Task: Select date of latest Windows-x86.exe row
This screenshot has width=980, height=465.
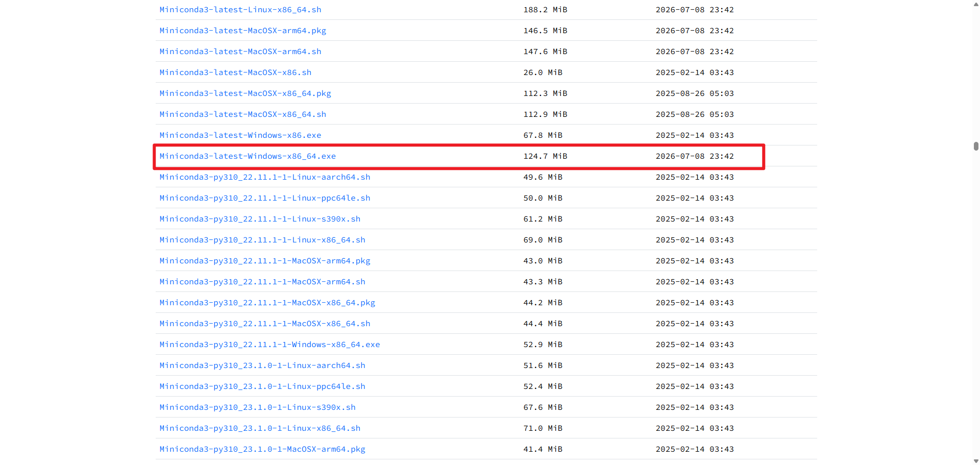Action: coord(695,135)
